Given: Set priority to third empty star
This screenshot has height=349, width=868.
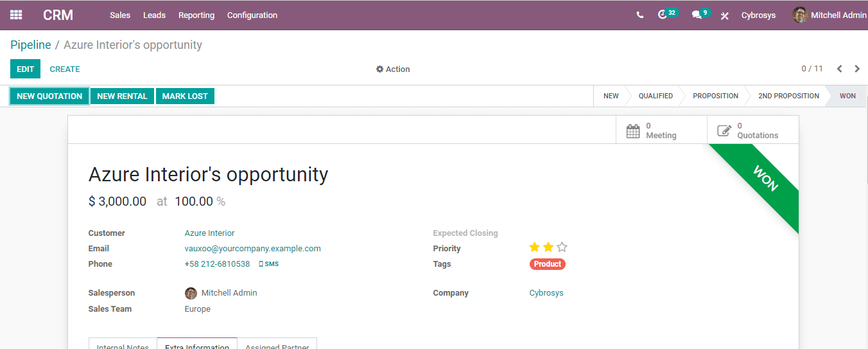Looking at the screenshot, I should click(x=562, y=247).
